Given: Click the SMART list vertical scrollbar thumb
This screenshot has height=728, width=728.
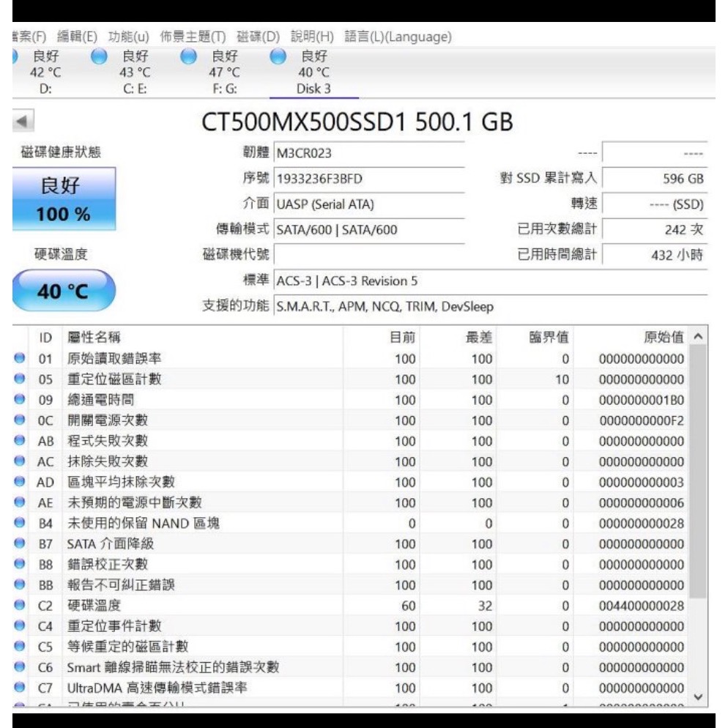Looking at the screenshot, I should coord(698,472).
